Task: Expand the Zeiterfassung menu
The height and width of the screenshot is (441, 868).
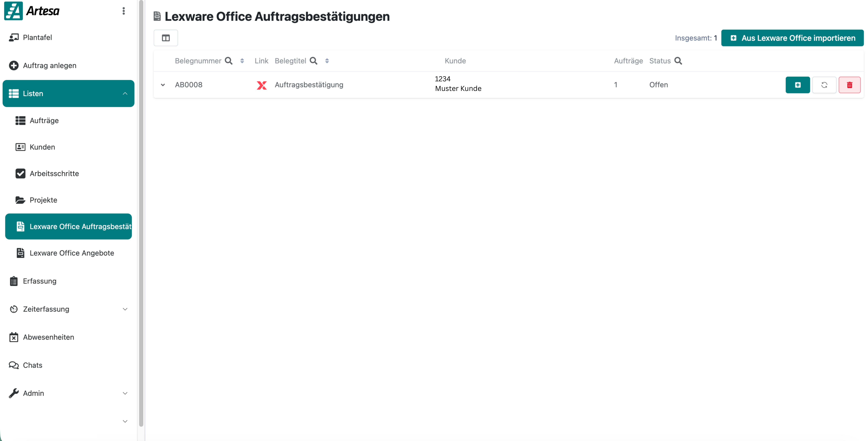Action: point(125,309)
